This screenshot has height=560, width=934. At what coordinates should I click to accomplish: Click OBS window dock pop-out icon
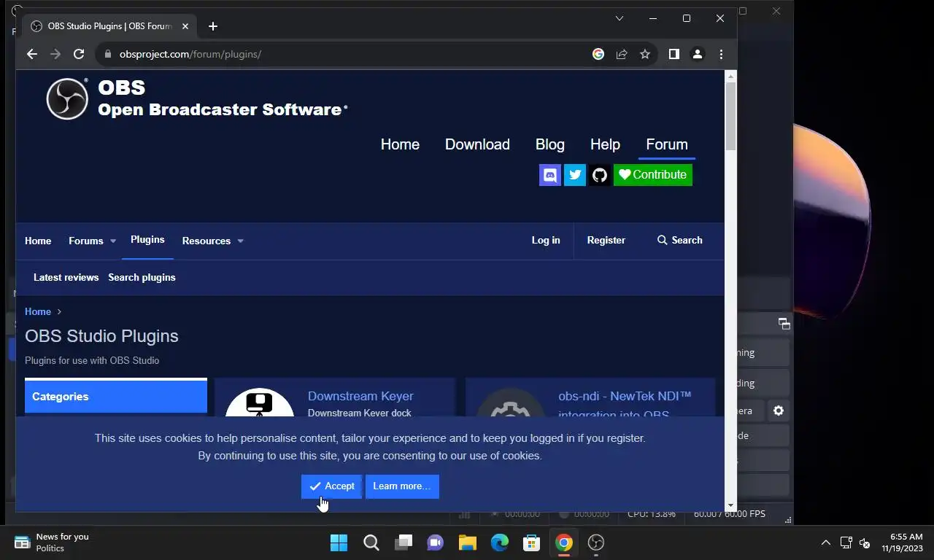click(784, 323)
